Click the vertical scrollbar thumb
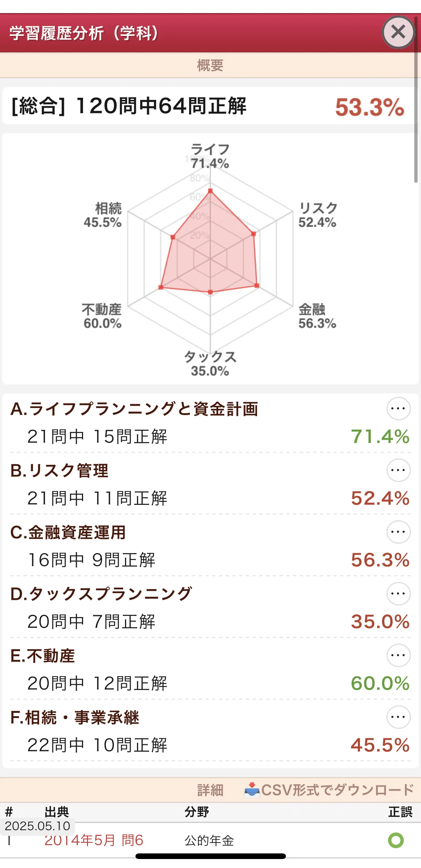Viewport: 421px width, 868px height. (416, 99)
